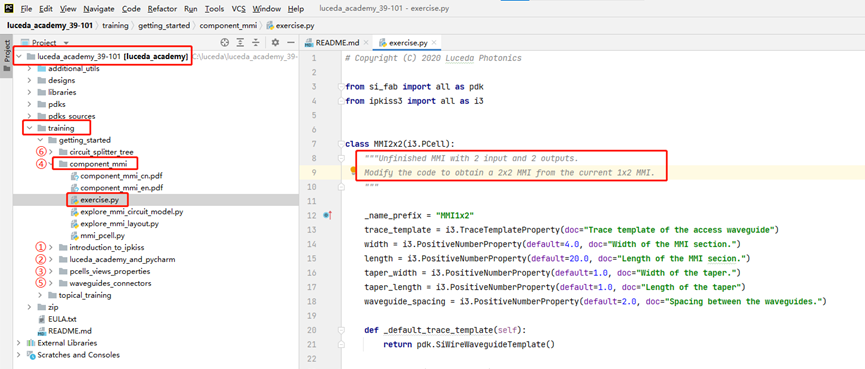Toggle the vertical Project sidebar tab
The image size is (865, 369).
(x=7, y=57)
